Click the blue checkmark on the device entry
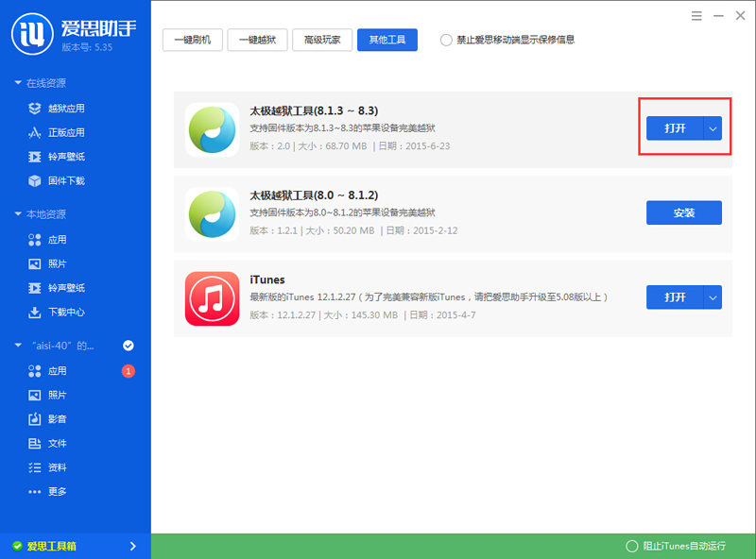The image size is (756, 559). (x=128, y=346)
